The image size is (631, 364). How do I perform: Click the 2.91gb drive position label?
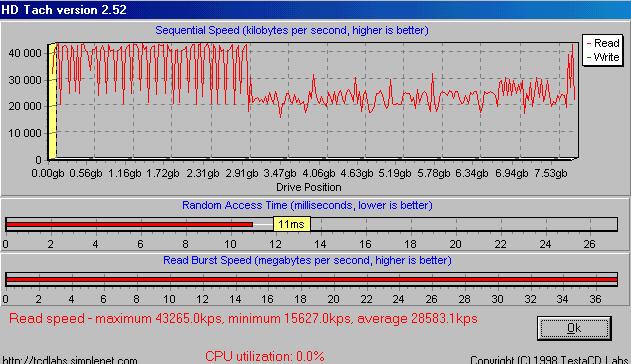click(x=241, y=173)
